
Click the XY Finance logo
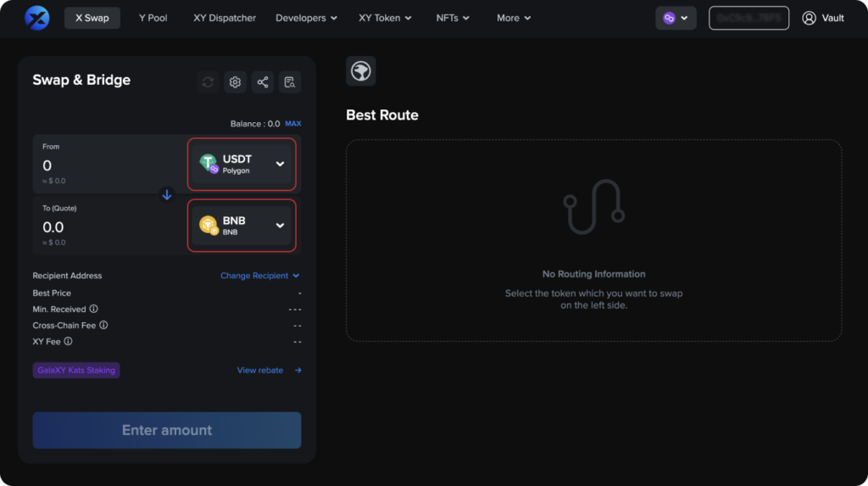(x=37, y=18)
